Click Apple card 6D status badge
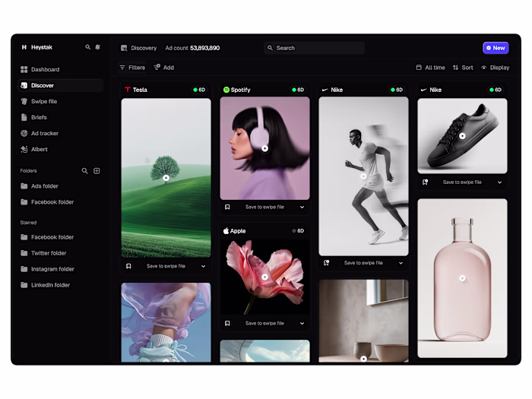Image resolution: width=532 pixels, height=399 pixels. [x=298, y=231]
